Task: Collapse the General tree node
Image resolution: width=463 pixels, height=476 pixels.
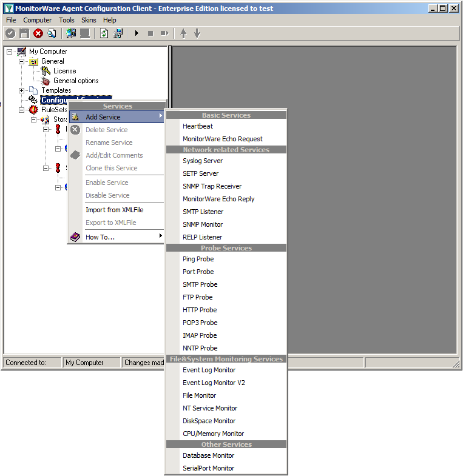Action: point(22,61)
